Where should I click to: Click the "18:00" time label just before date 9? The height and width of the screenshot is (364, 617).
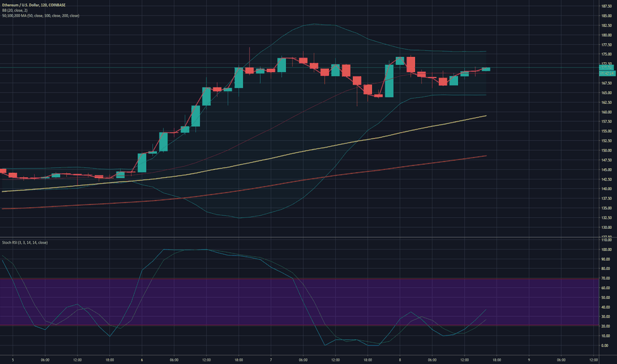[x=497, y=360]
